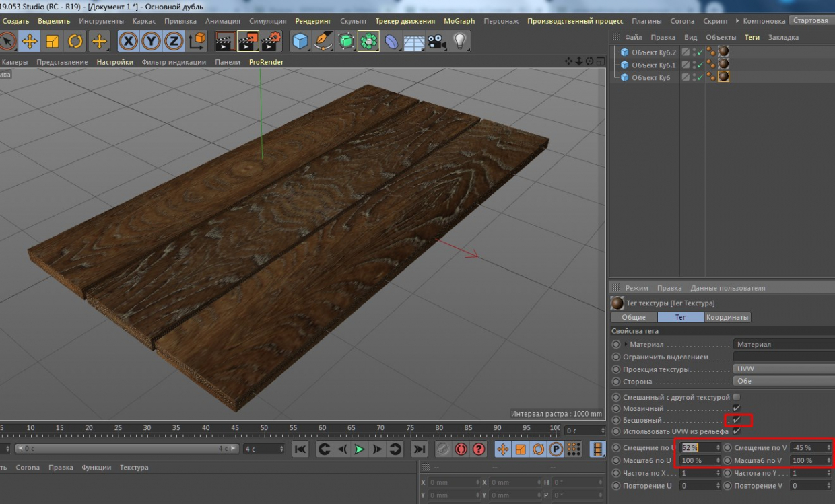The width and height of the screenshot is (835, 504).
Task: Click stepper arrows of Масштаб по U
Action: 718,460
